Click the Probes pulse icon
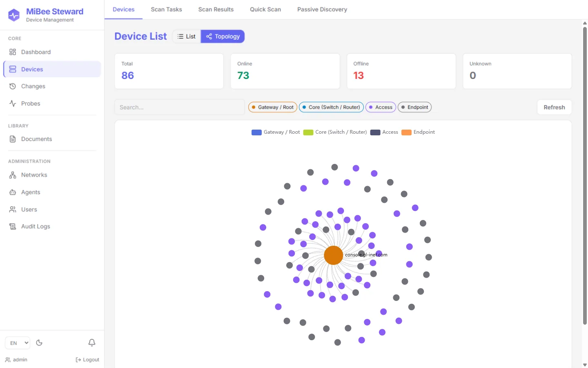 pyautogui.click(x=13, y=103)
